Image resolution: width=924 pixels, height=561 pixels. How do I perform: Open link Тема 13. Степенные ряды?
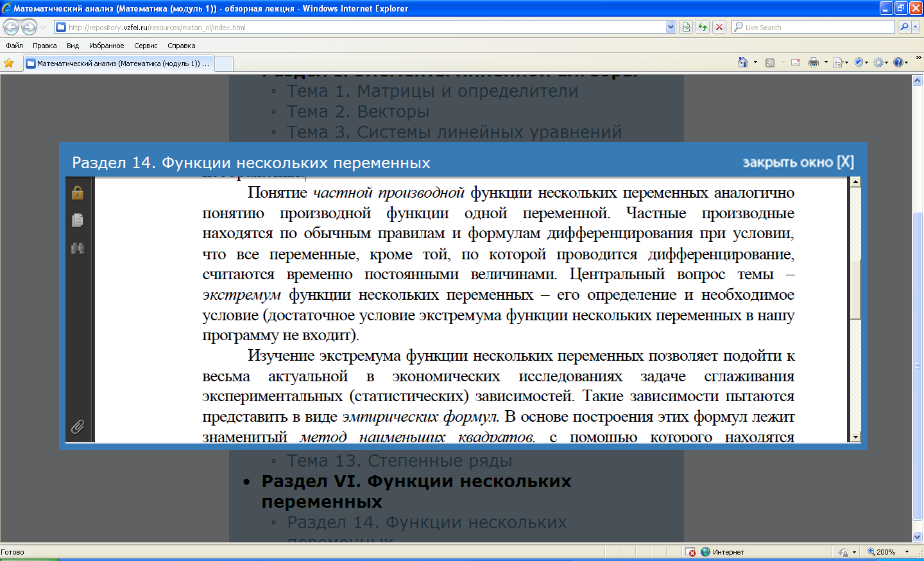tap(399, 461)
